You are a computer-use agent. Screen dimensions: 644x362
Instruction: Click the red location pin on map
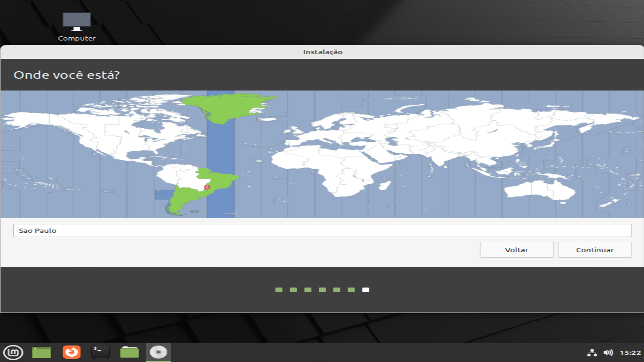click(207, 187)
